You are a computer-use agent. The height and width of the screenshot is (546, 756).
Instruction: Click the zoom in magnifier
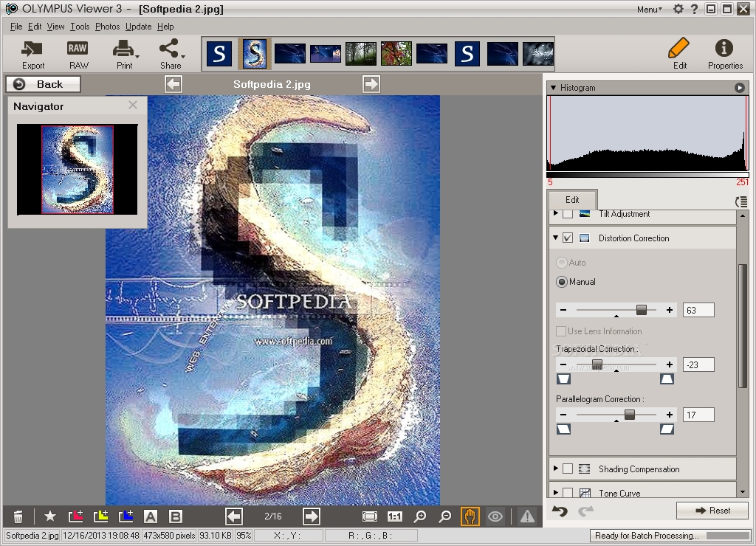[x=420, y=516]
